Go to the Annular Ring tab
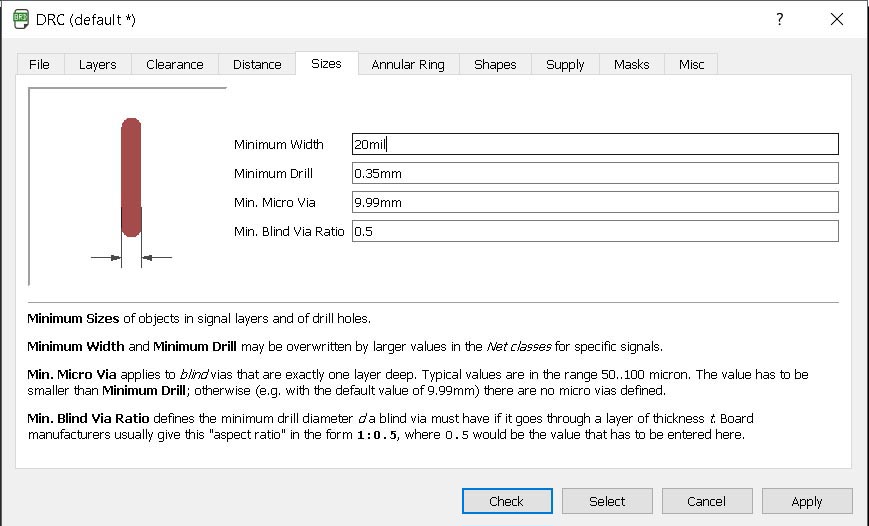 tap(408, 64)
